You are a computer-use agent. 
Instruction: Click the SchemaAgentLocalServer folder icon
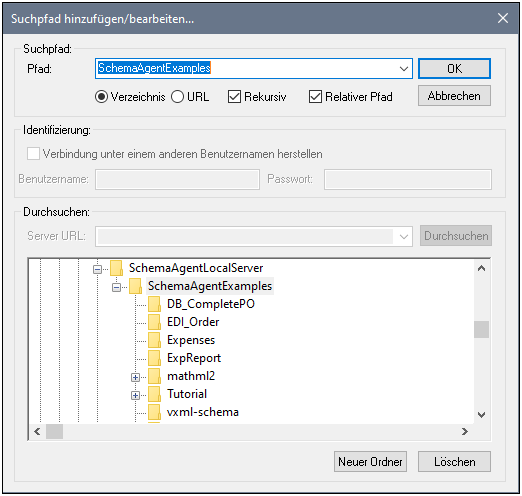coord(117,268)
